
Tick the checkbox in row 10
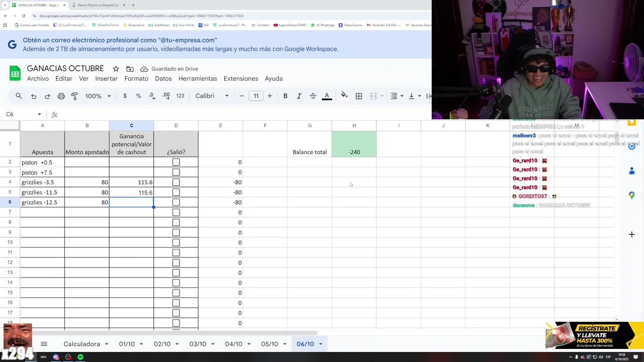[176, 243]
